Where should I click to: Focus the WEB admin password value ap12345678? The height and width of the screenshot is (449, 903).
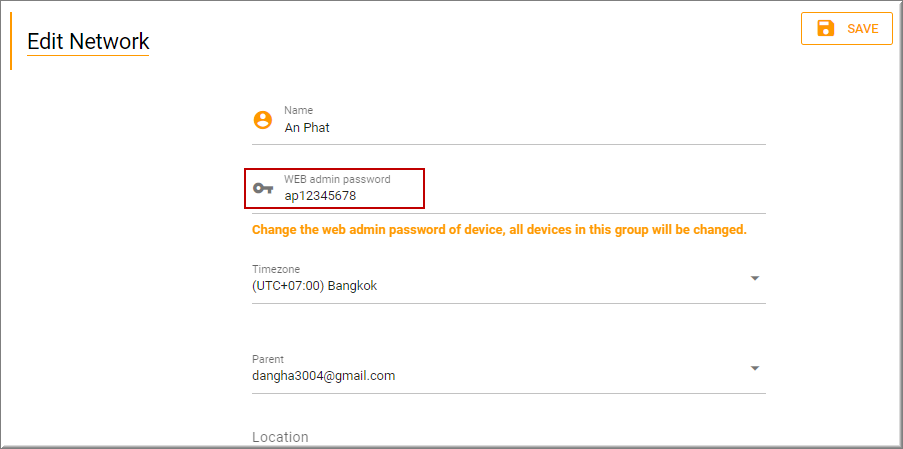[x=320, y=196]
